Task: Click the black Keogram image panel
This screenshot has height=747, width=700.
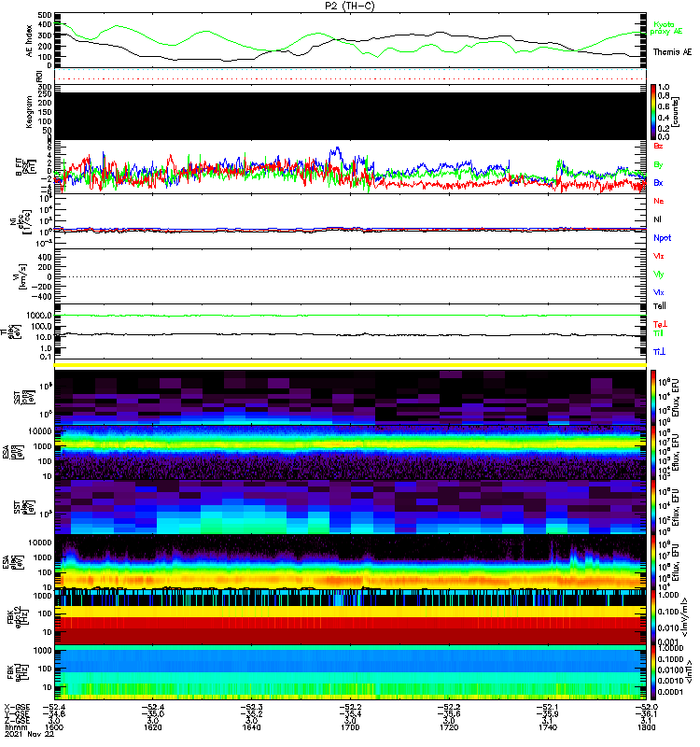Action: [x=351, y=116]
